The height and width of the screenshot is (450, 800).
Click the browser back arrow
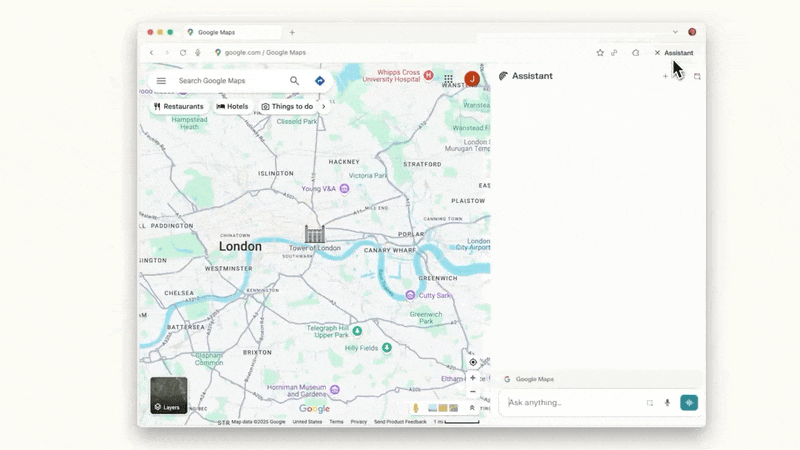point(152,53)
